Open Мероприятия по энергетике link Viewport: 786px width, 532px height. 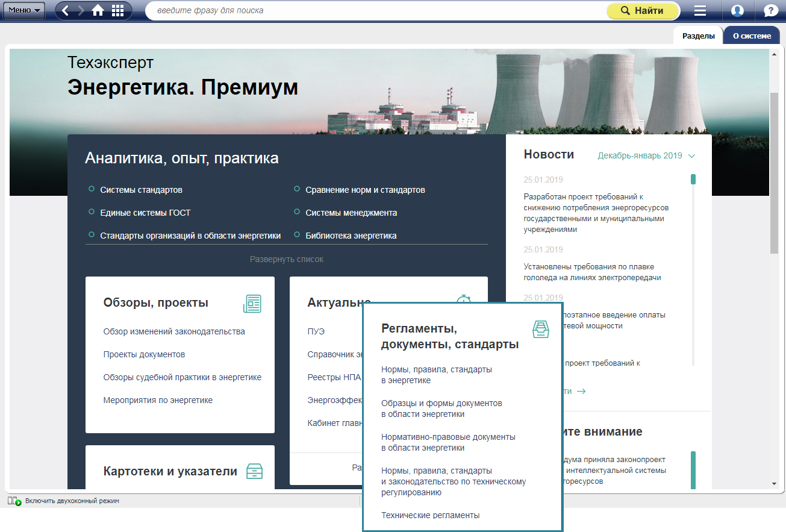pyautogui.click(x=158, y=400)
